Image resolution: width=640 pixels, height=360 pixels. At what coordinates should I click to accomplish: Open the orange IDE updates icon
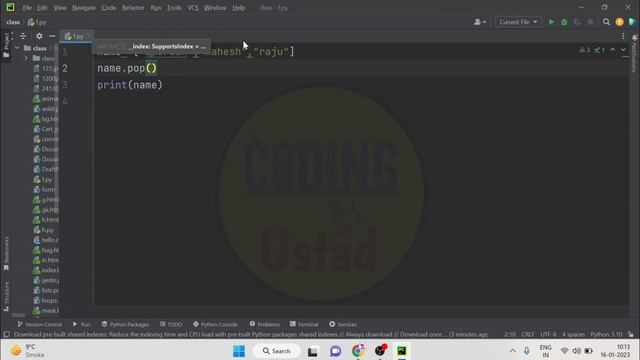[619, 22]
